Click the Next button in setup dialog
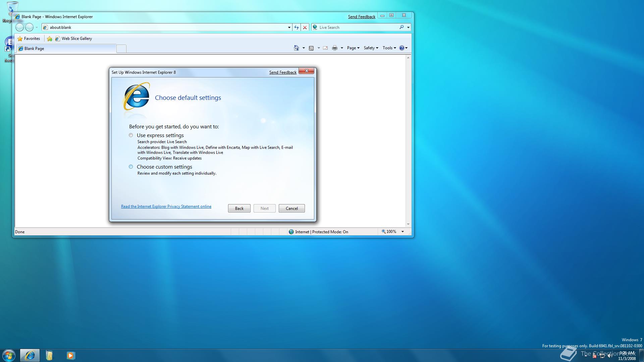This screenshot has height=362, width=644. tap(265, 208)
